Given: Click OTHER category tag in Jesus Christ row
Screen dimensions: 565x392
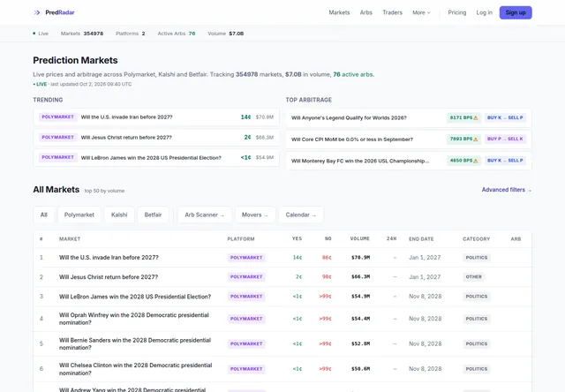Looking at the screenshot, I should tap(473, 277).
